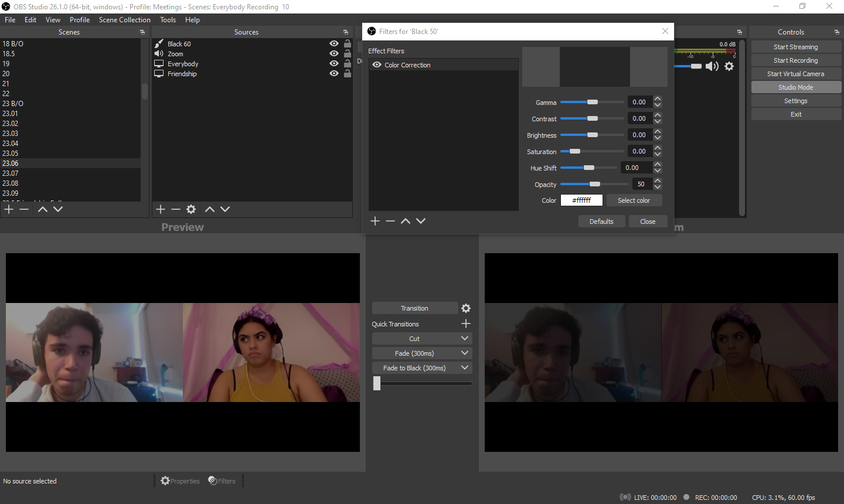Screen dimensions: 844x504
Task: Remove selected scene with minus icon
Action: point(24,209)
